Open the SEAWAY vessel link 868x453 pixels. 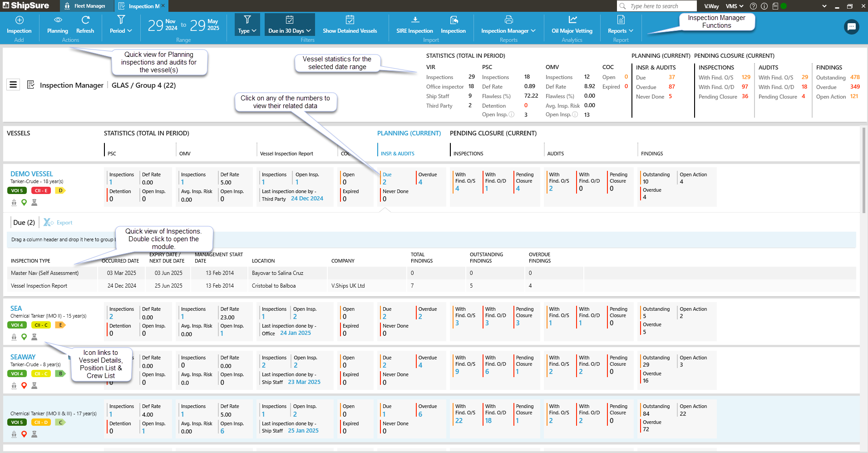coord(23,357)
